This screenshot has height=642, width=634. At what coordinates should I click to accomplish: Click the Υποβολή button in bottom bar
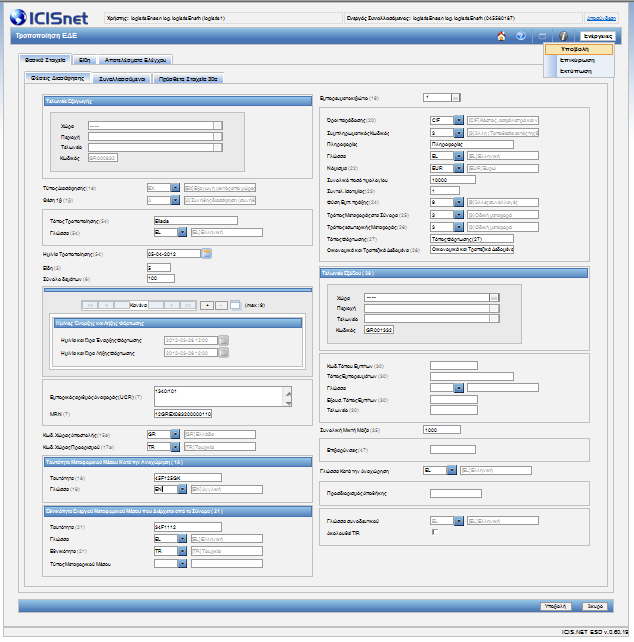[x=556, y=606]
